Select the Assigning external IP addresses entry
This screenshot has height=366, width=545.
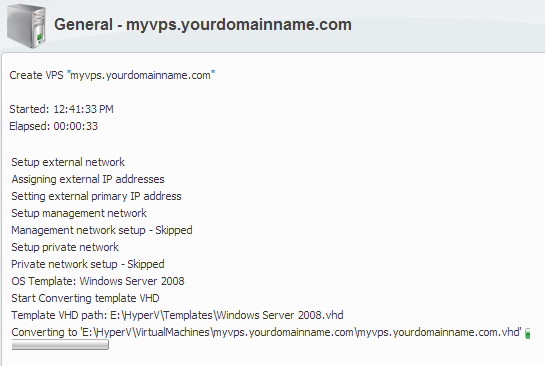tap(88, 179)
